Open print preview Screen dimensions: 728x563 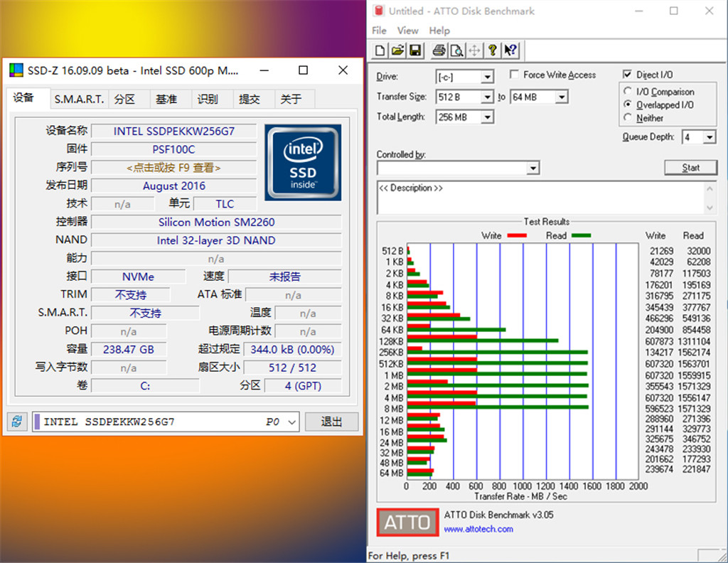(457, 50)
